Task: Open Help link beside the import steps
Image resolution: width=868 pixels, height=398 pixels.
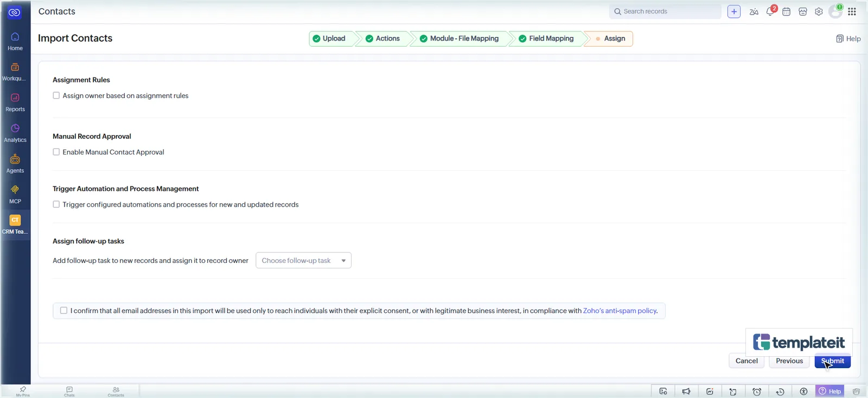Action: tap(848, 38)
